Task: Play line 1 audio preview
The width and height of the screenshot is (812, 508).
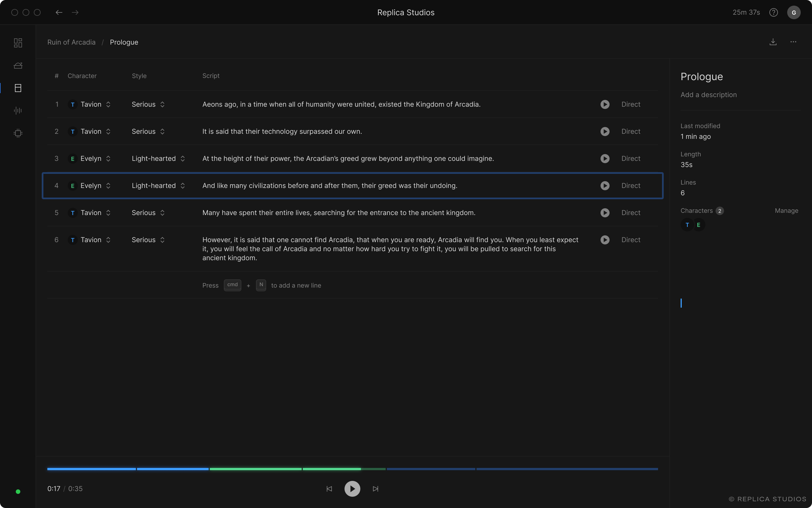Action: 605,104
